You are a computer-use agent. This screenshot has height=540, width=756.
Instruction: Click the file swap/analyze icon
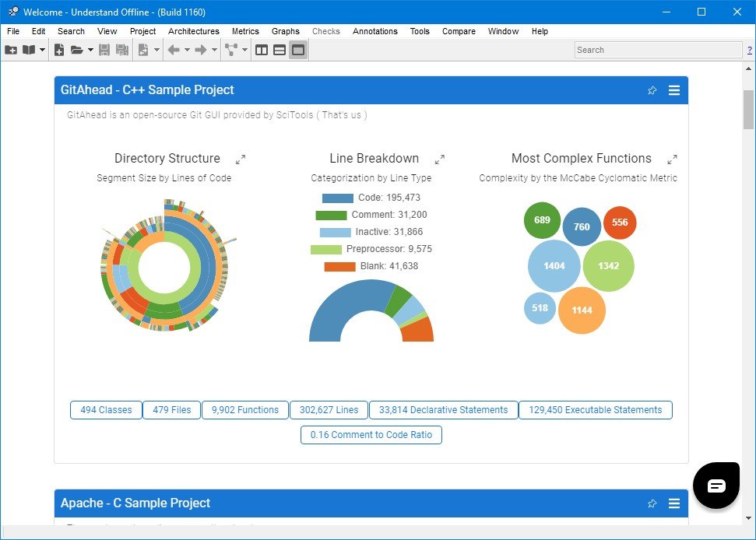pyautogui.click(x=143, y=50)
